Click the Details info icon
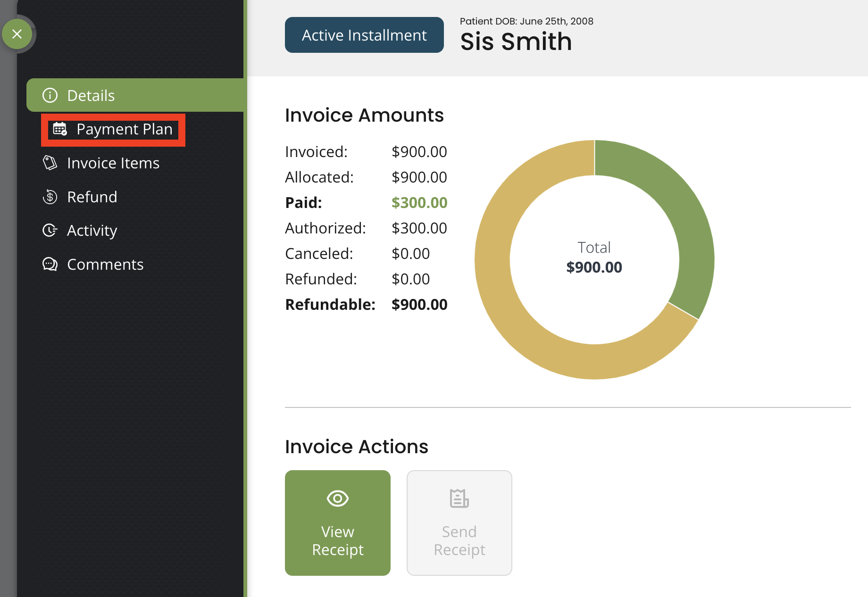The width and height of the screenshot is (868, 597). coord(50,95)
